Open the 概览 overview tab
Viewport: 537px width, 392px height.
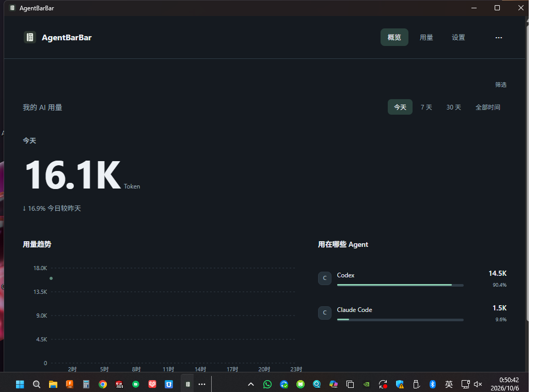click(x=394, y=37)
